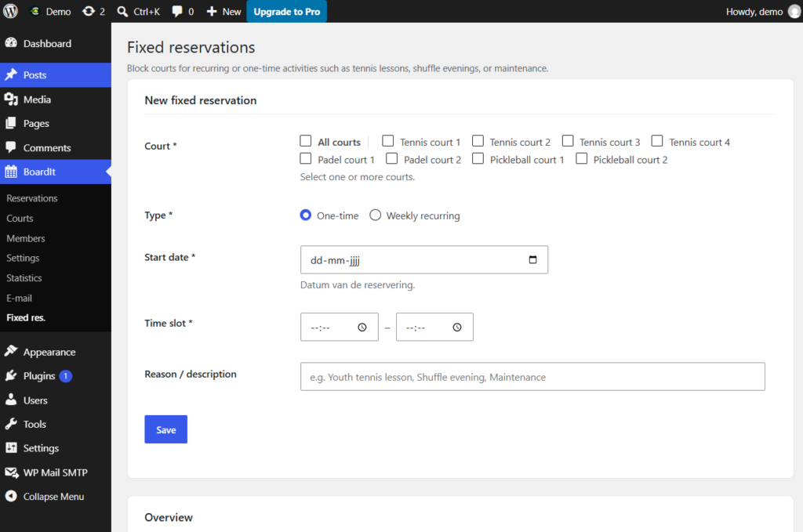Image resolution: width=803 pixels, height=532 pixels.
Task: Tick the Pickleball court 2 checkbox
Action: pyautogui.click(x=581, y=158)
